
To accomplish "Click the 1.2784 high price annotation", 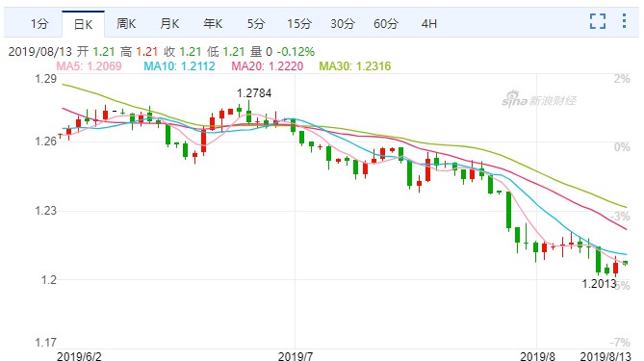I will tap(254, 93).
